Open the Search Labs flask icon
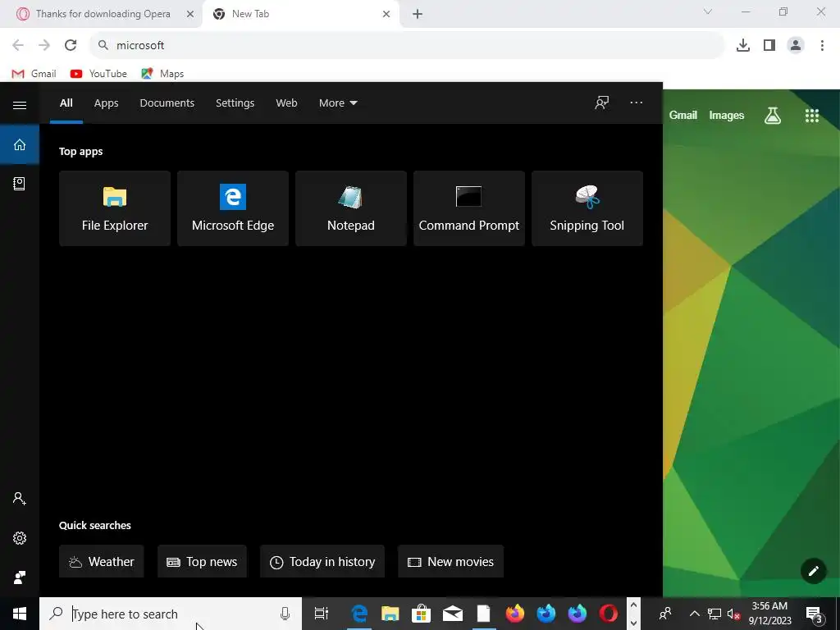 (x=773, y=115)
